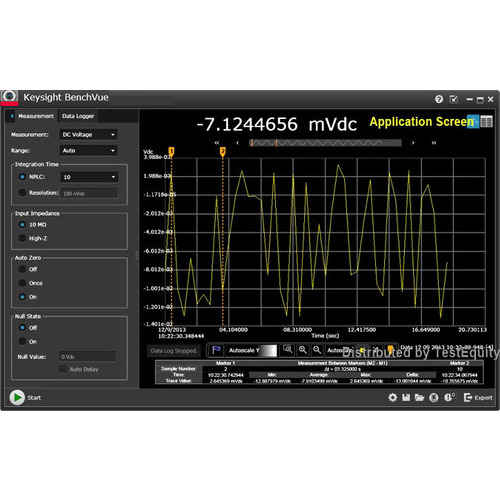Click the zoom out magnifier icon
The image size is (500, 500).
[x=317, y=350]
